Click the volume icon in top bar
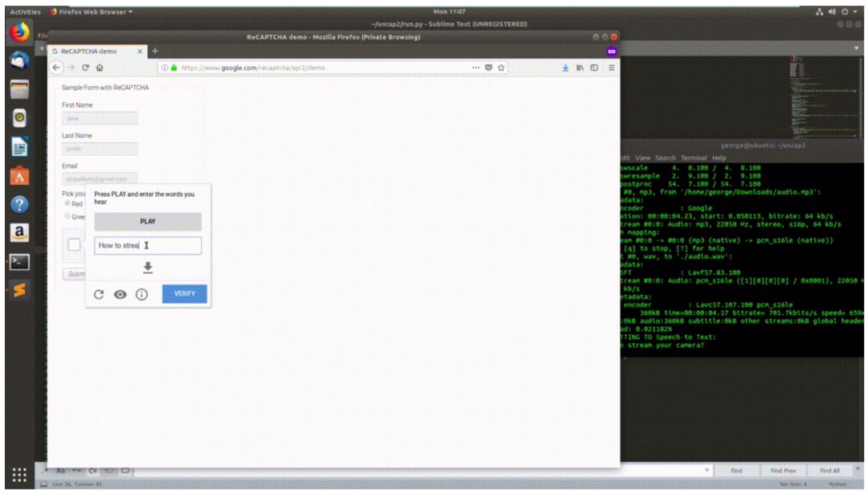Image resolution: width=868 pixels, height=495 pixels. [x=832, y=11]
